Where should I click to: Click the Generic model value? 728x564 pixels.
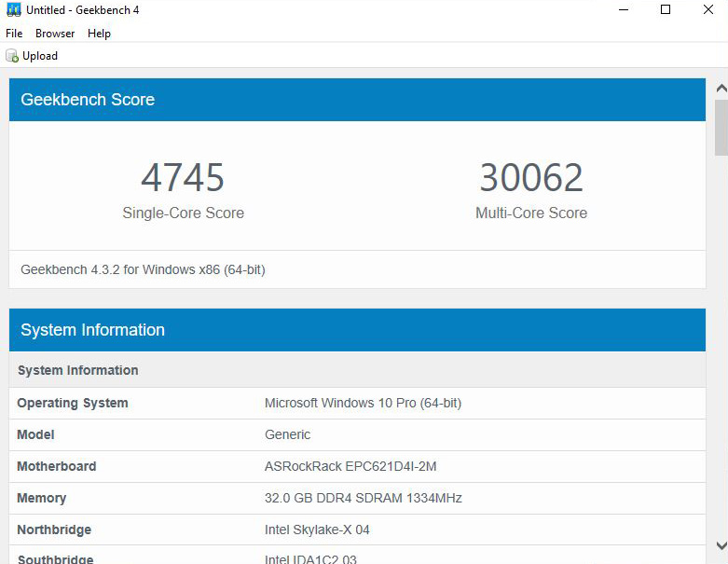[287, 434]
